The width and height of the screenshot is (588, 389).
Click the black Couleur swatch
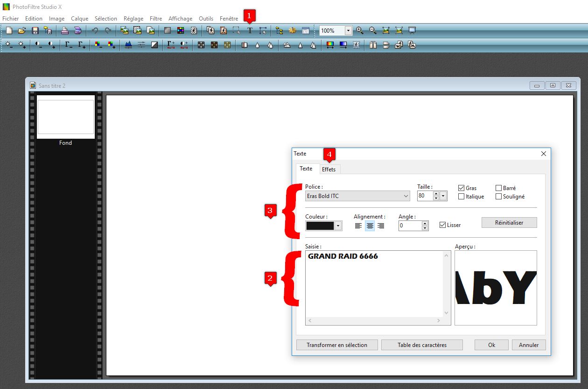(320, 226)
